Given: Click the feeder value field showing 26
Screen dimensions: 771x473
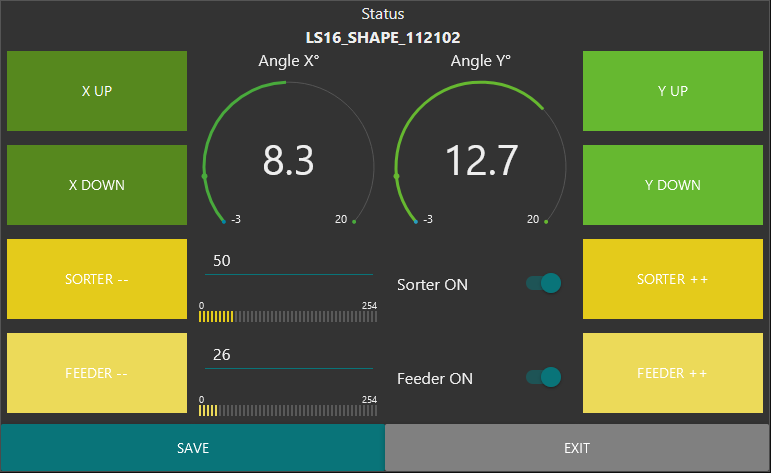Looking at the screenshot, I should click(x=288, y=355).
